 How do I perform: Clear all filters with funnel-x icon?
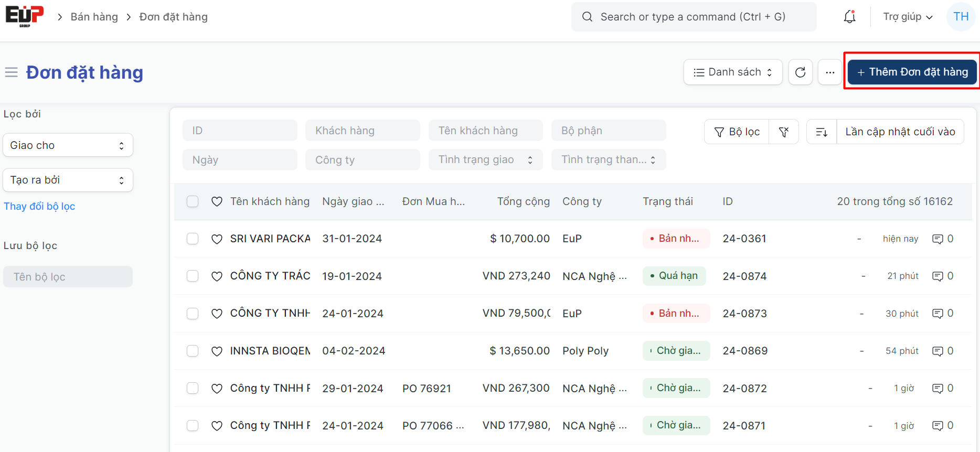click(x=784, y=132)
